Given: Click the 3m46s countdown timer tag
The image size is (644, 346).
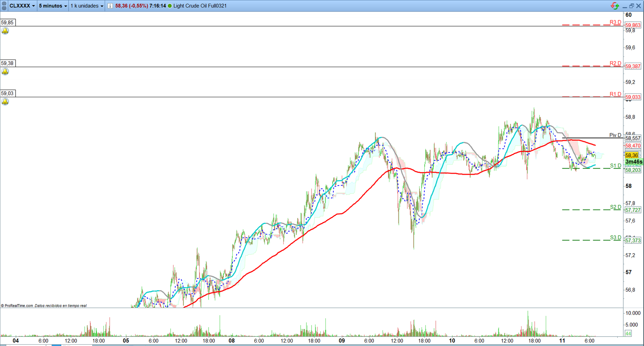Looking at the screenshot, I should [x=634, y=162].
